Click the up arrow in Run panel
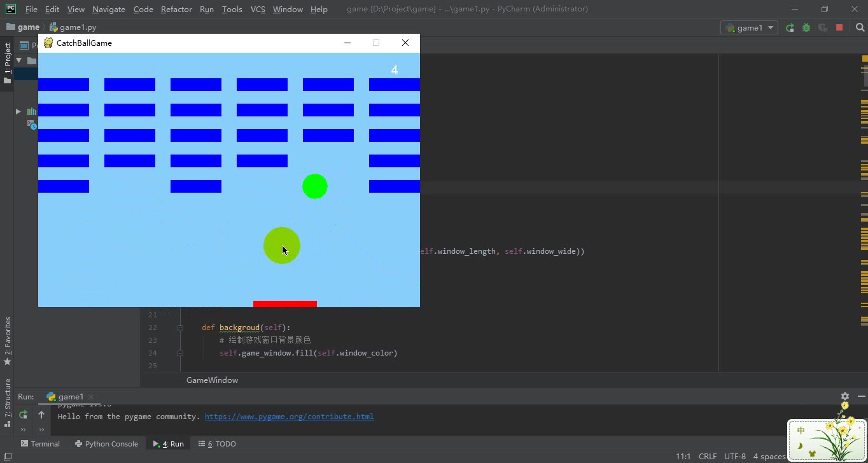This screenshot has width=868, height=463. pyautogui.click(x=41, y=415)
